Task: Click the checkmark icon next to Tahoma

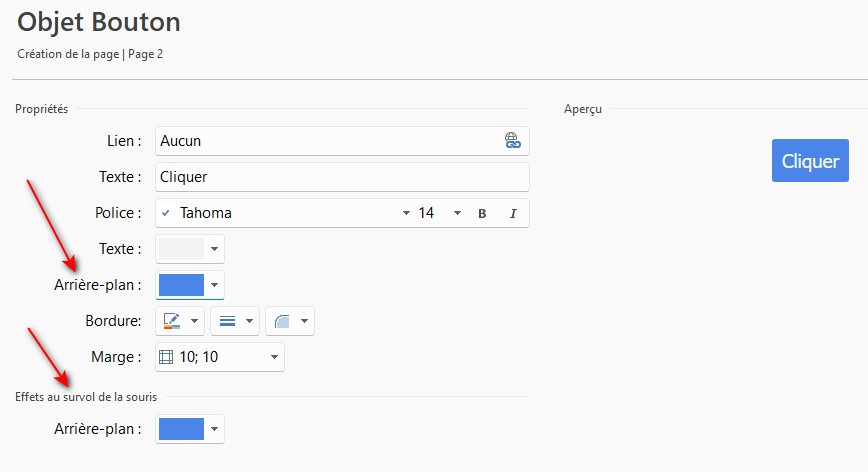Action: click(166, 213)
